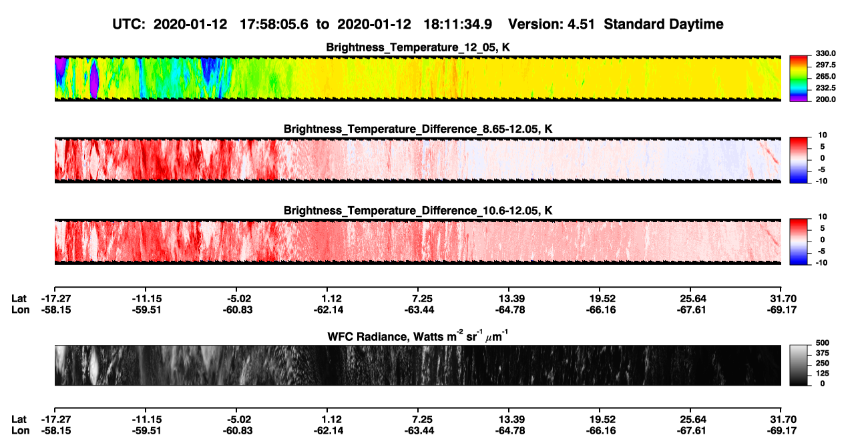Click latitude 13.39 on the axis above the WFC Radiance title

509,298
